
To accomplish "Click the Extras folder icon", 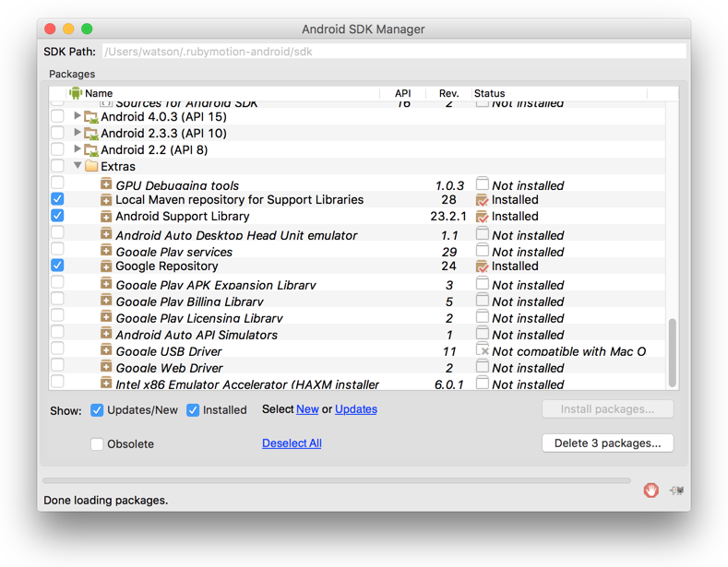I will 91,166.
